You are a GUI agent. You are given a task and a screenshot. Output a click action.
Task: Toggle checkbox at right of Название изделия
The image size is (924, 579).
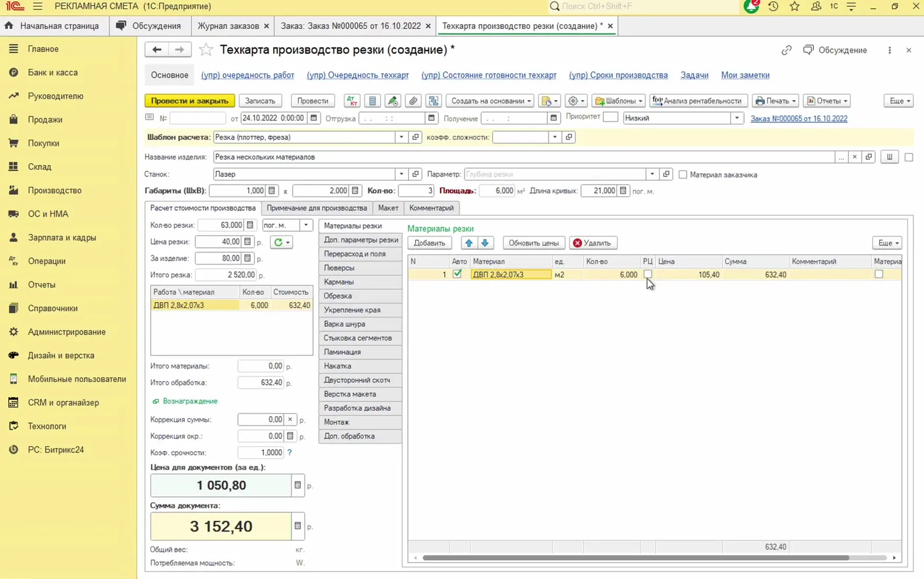(908, 157)
